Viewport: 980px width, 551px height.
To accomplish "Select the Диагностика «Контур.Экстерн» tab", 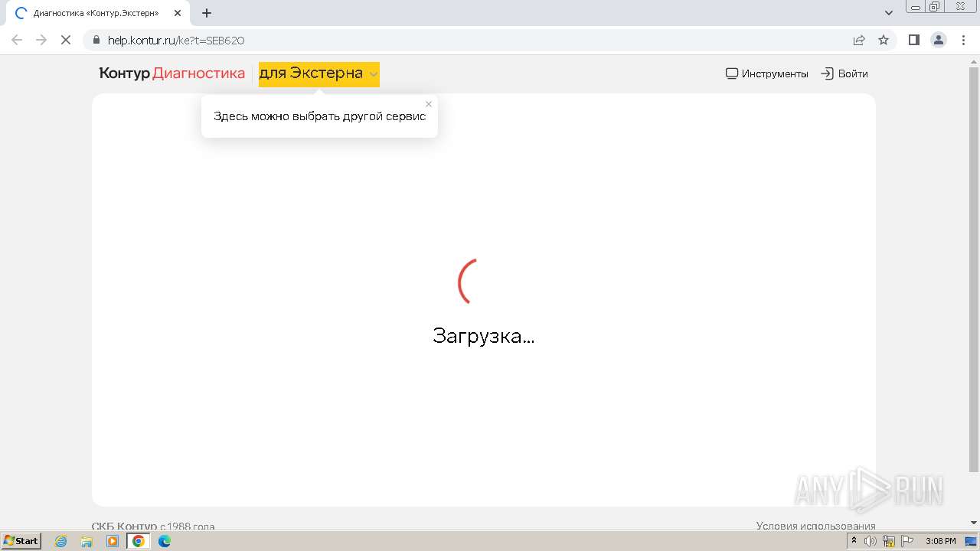I will (x=96, y=13).
